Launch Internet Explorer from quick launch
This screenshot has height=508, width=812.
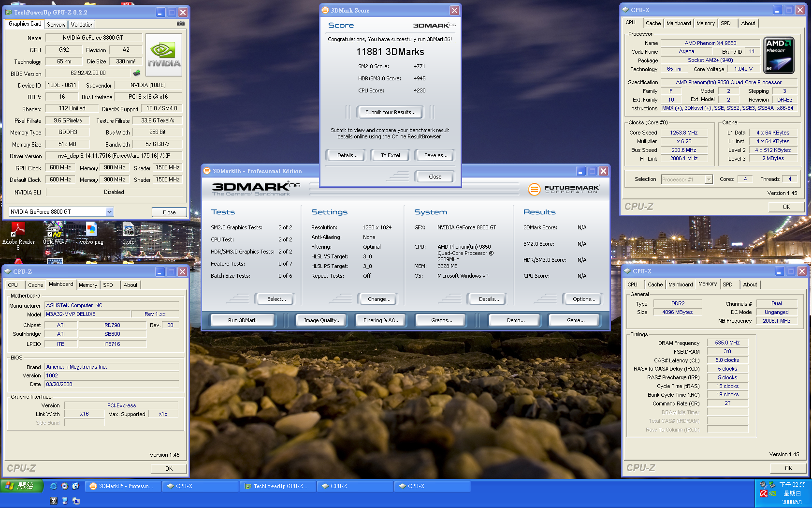click(53, 486)
